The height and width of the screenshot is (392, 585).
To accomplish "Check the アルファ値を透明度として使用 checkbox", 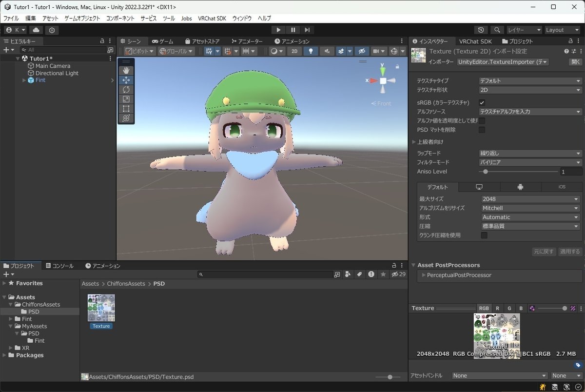I will [482, 121].
